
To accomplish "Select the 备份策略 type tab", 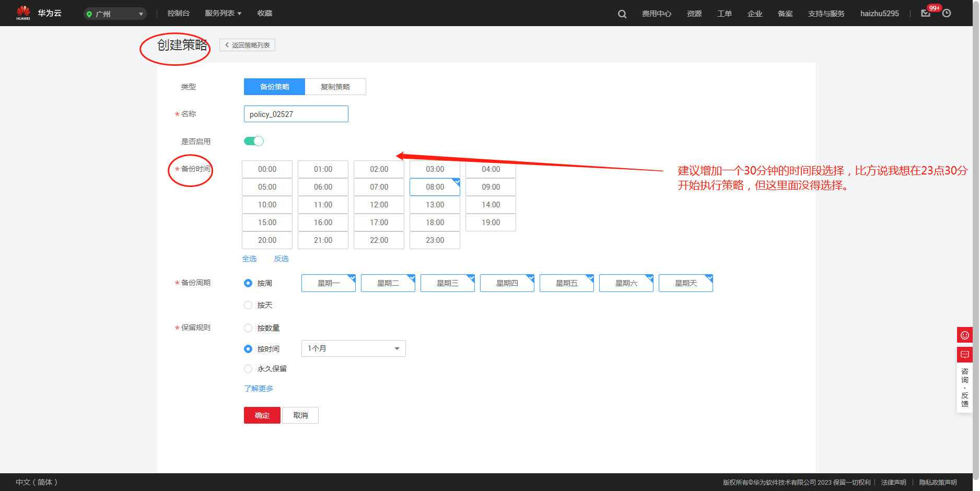I will coord(274,87).
